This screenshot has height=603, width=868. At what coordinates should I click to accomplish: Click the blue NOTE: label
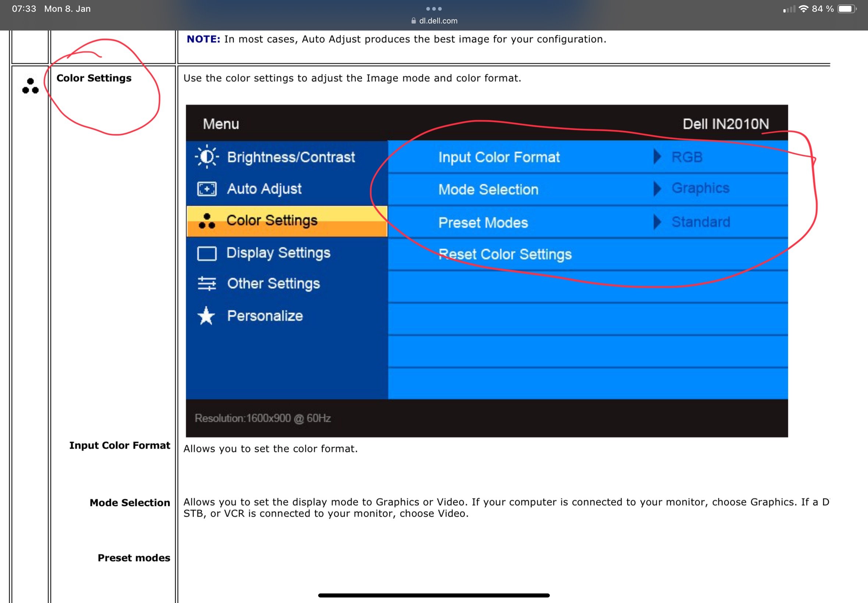pos(203,39)
